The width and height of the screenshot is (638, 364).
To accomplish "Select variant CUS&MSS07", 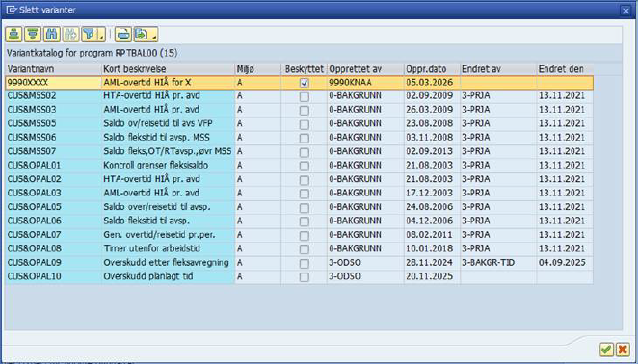I will click(53, 152).
